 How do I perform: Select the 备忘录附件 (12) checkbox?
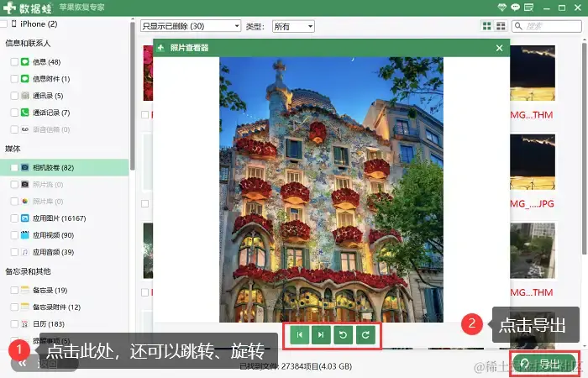[14, 307]
